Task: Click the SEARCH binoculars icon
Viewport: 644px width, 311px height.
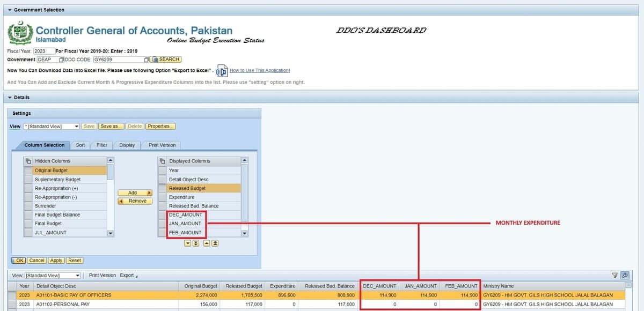Action: 155,59
